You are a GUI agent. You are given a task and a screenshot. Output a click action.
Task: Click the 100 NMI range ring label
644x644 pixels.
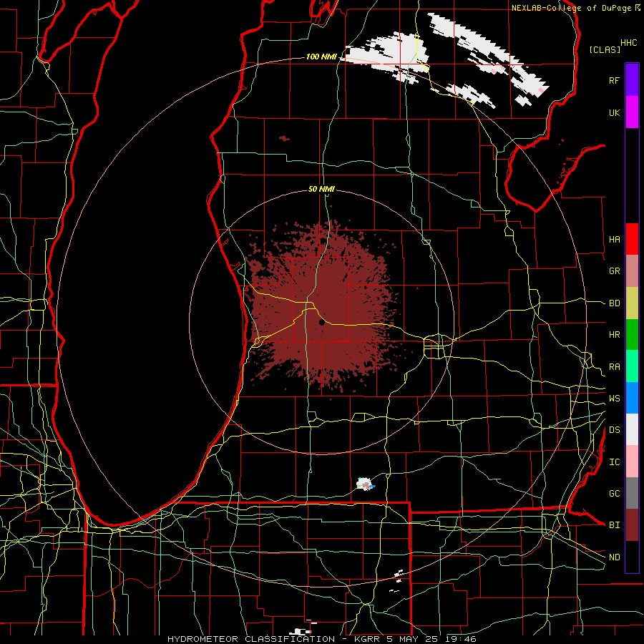(321, 57)
